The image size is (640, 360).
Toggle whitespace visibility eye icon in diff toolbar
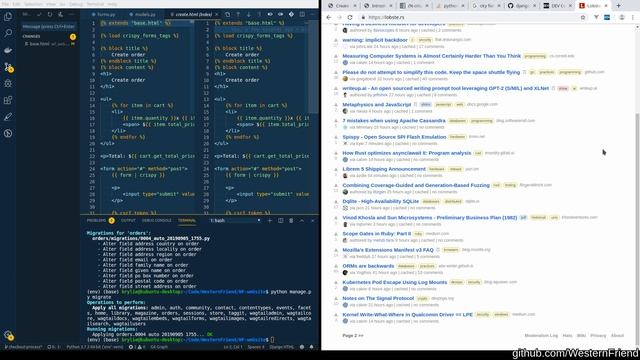[x=270, y=14]
